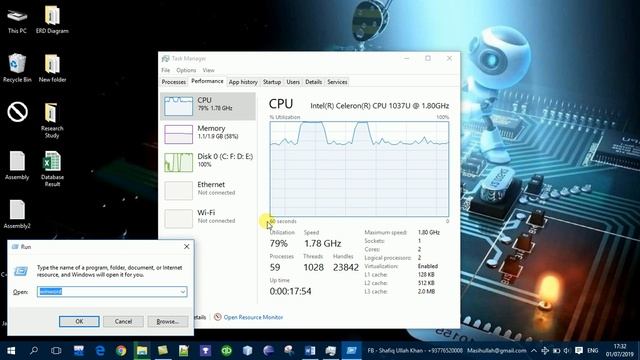Select Ethernet in performance sidebar
Viewport: 640px width, 360px height.
pyautogui.click(x=208, y=190)
